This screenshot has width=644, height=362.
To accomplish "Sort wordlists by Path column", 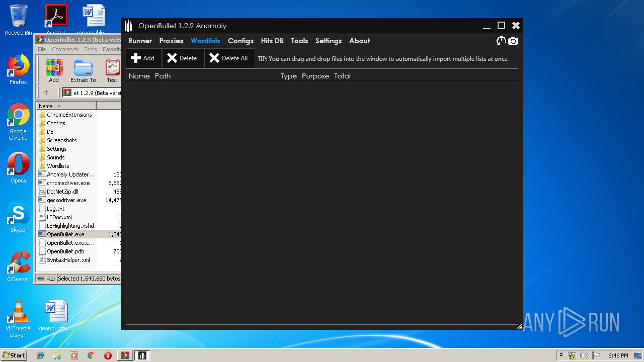I will click(x=163, y=76).
